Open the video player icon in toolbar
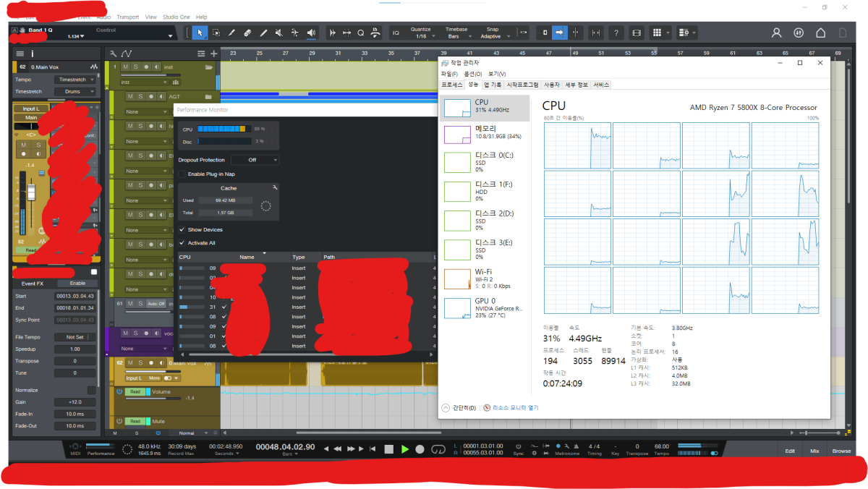 [x=637, y=33]
